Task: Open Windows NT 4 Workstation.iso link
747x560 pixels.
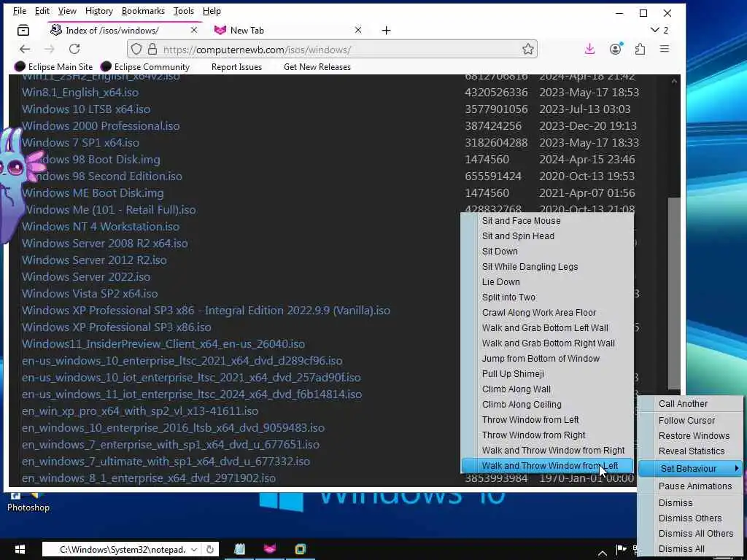Action: click(101, 226)
